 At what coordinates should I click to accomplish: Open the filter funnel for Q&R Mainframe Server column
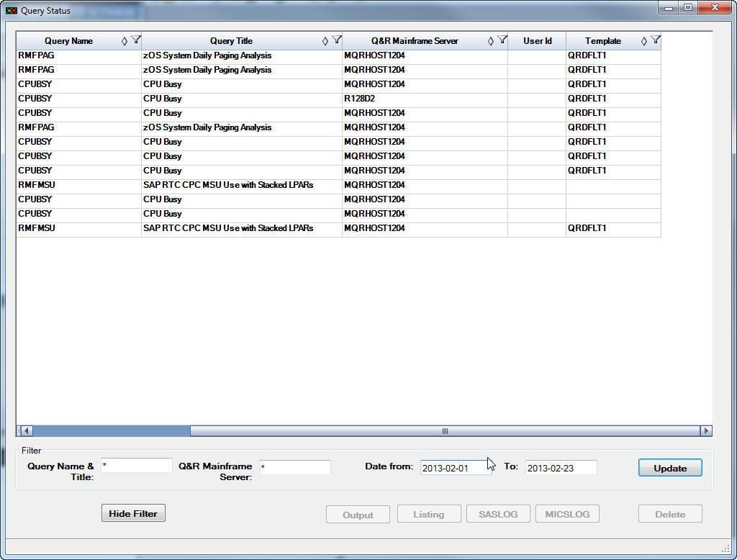point(502,40)
